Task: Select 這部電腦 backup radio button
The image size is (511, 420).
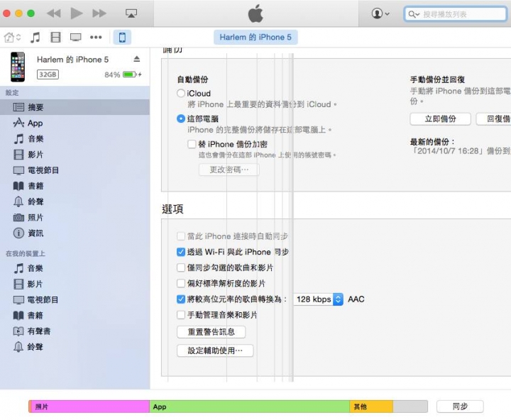Action: [181, 118]
